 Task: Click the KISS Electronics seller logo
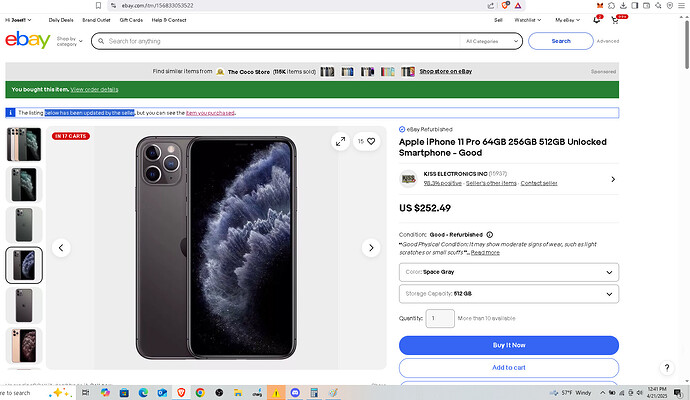408,179
